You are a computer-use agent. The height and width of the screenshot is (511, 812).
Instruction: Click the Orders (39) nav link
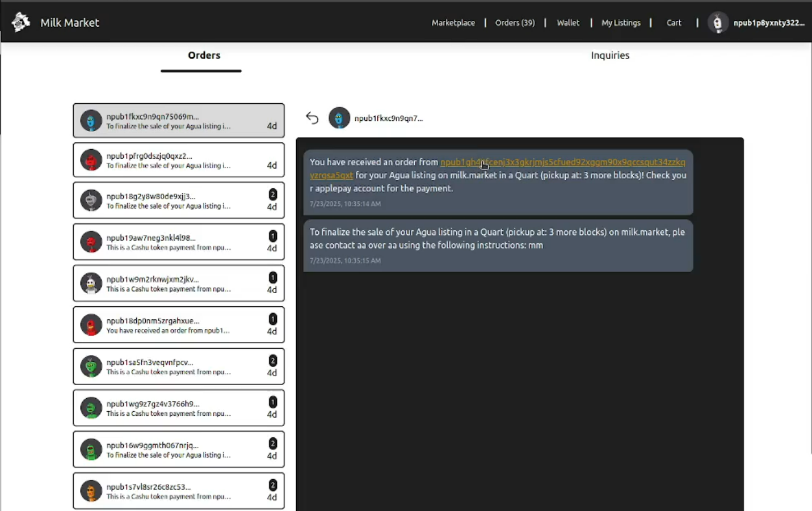(x=515, y=23)
